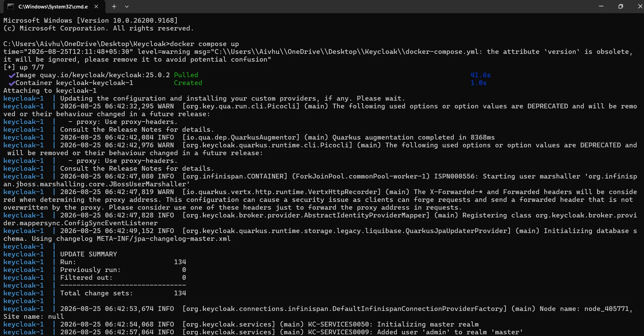The image size is (644, 336).
Task: Click the 'KC-SERVICES0050' log code
Action: coord(338,324)
